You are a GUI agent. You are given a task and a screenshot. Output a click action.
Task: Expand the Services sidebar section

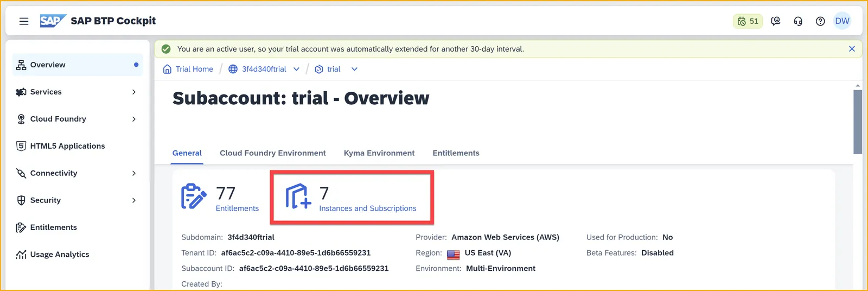[134, 92]
